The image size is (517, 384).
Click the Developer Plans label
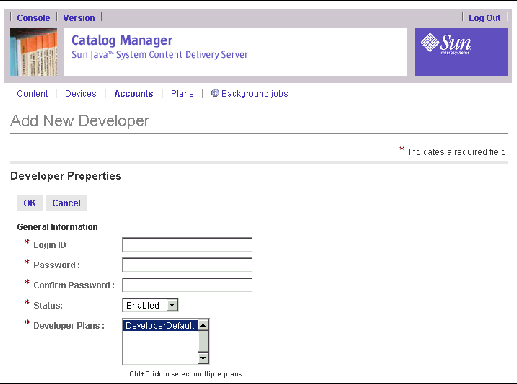coord(69,326)
